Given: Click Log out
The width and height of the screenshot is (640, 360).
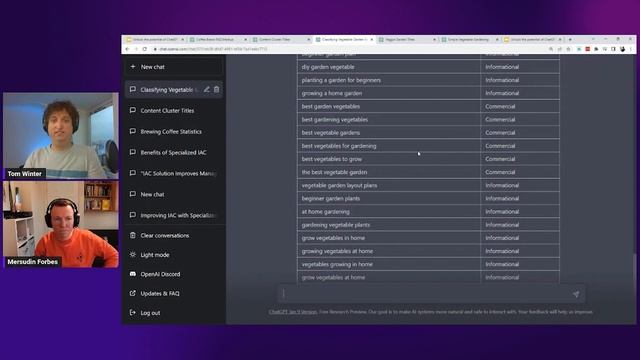Looking at the screenshot, I should (173, 313).
